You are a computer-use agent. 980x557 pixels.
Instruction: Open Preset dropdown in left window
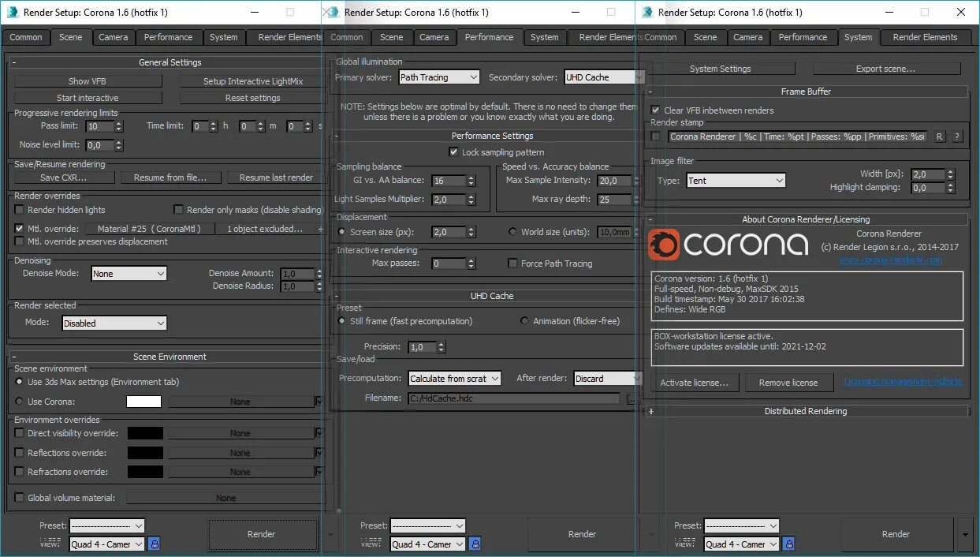(x=107, y=525)
